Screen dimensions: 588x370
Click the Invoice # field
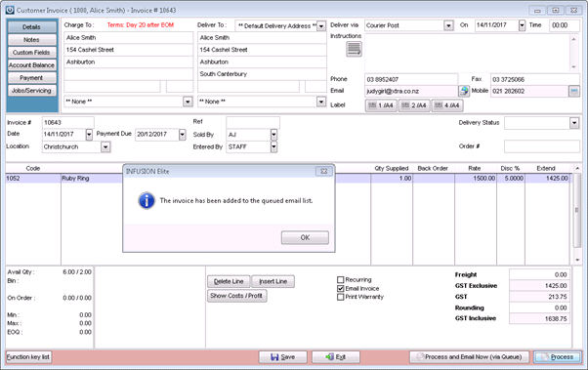click(67, 123)
